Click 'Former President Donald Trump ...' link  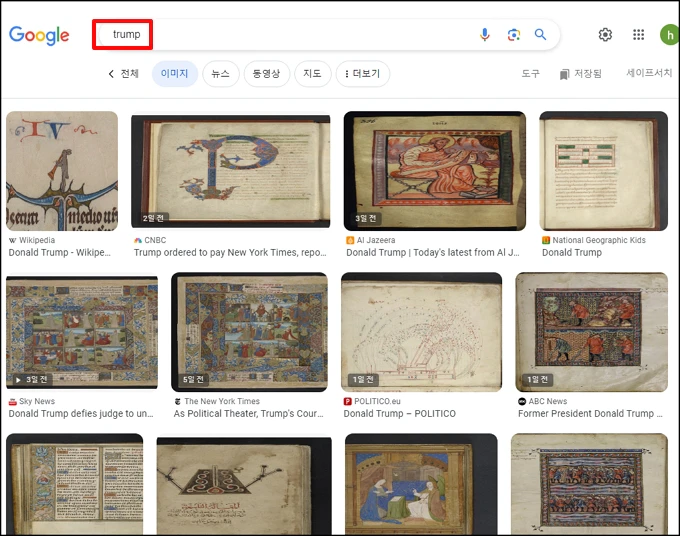[590, 414]
